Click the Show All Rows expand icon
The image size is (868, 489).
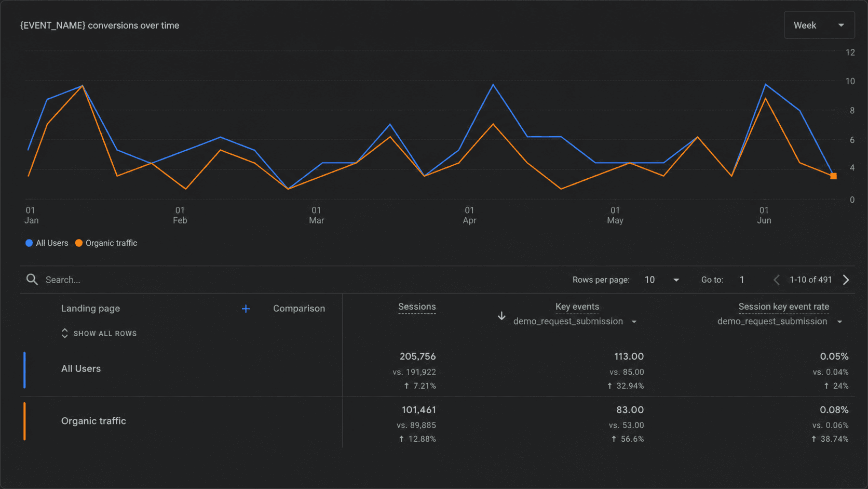(x=64, y=333)
